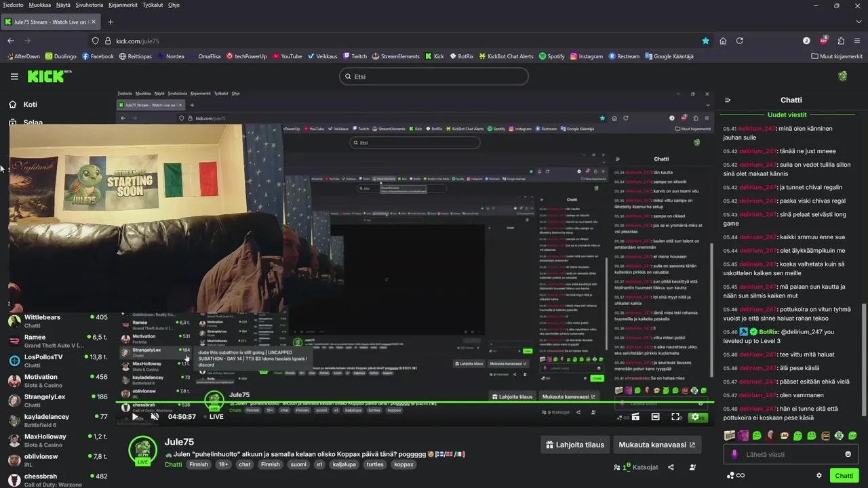Image resolution: width=868 pixels, height=488 pixels.
Task: Open Wittlebears channel in sidebar
Action: (58, 321)
